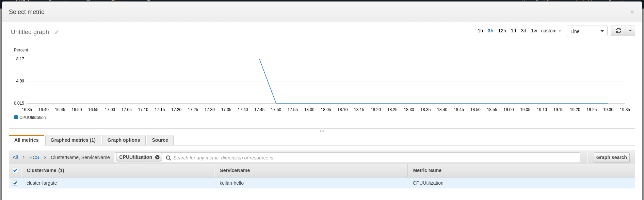Uncheck the cluster-fargate metric row checkbox
The width and height of the screenshot is (644, 200).
pos(15,183)
